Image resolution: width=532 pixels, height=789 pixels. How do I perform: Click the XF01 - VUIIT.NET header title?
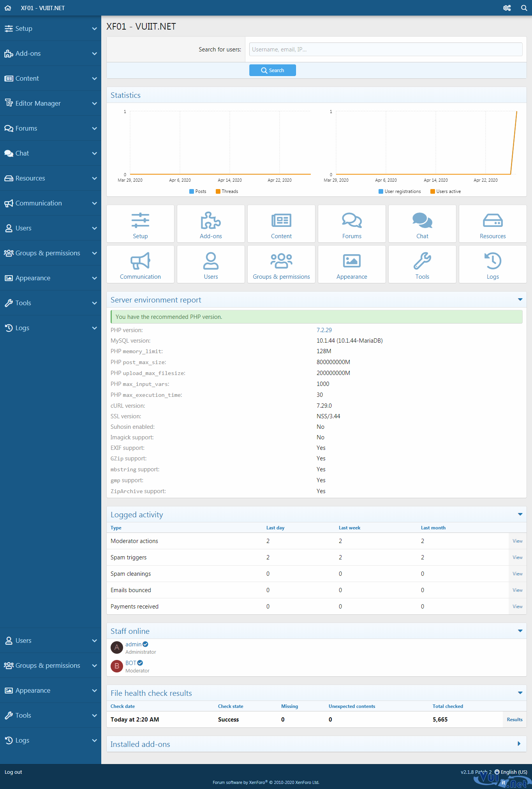pos(43,8)
